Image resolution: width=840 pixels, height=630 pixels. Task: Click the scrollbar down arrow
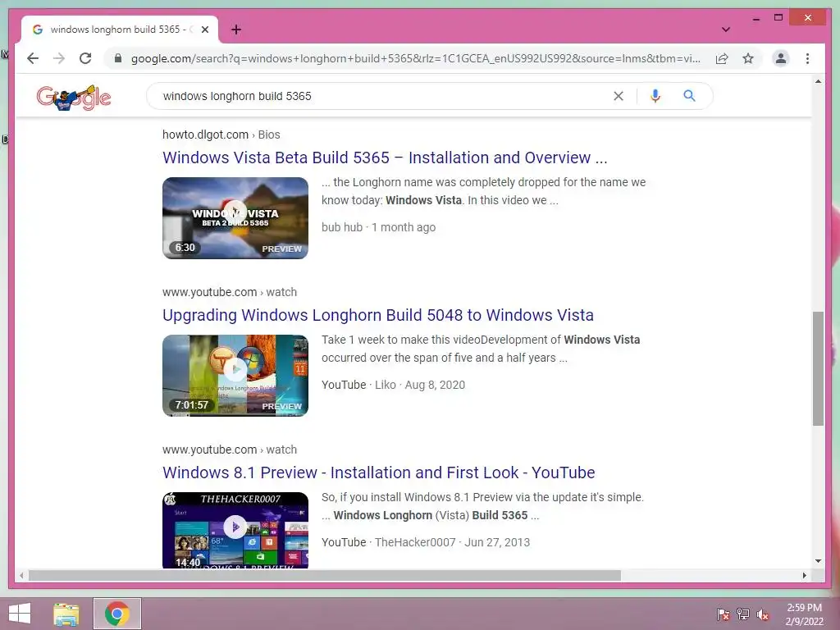[818, 561]
